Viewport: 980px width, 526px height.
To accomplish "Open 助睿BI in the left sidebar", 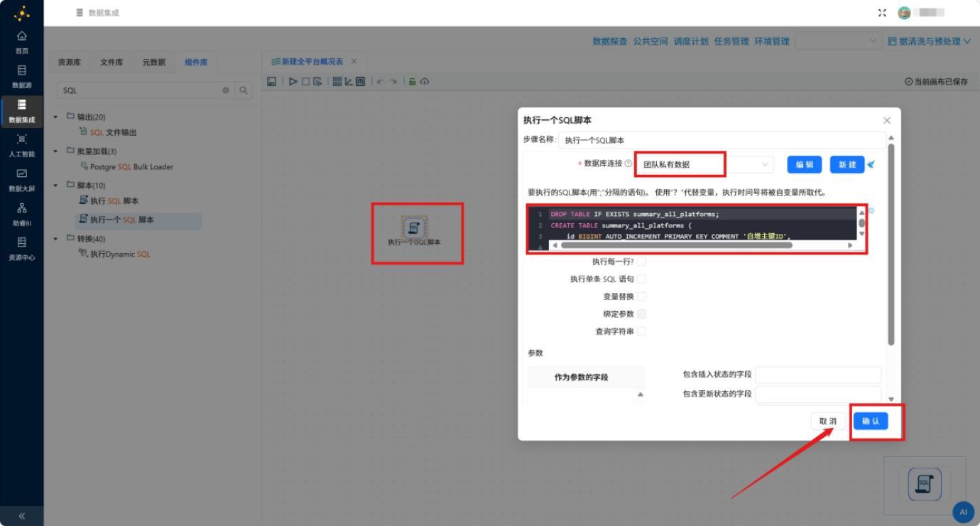I will 22,214.
